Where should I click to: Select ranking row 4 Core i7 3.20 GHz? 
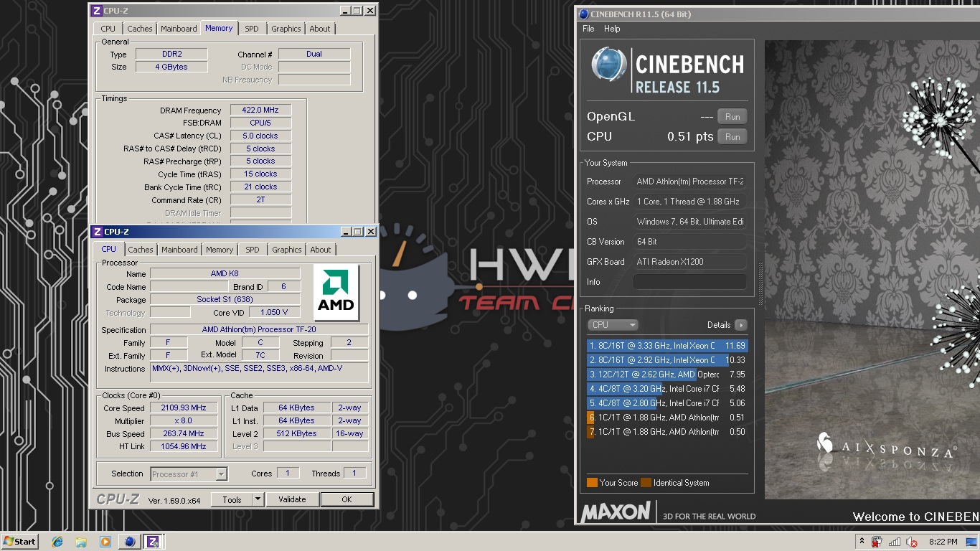pos(666,389)
